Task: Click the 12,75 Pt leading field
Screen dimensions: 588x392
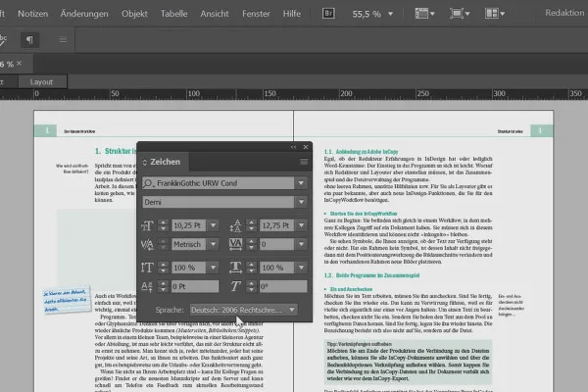Action: click(277, 225)
